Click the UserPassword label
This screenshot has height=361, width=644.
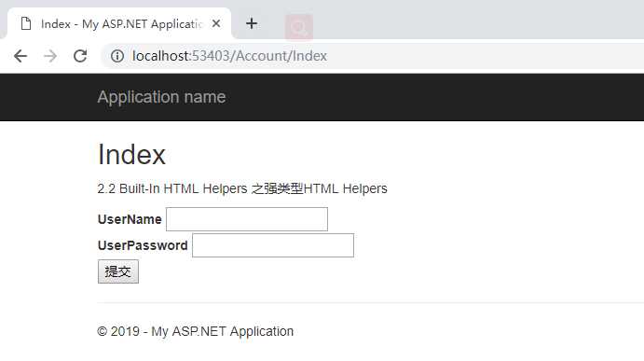point(143,245)
